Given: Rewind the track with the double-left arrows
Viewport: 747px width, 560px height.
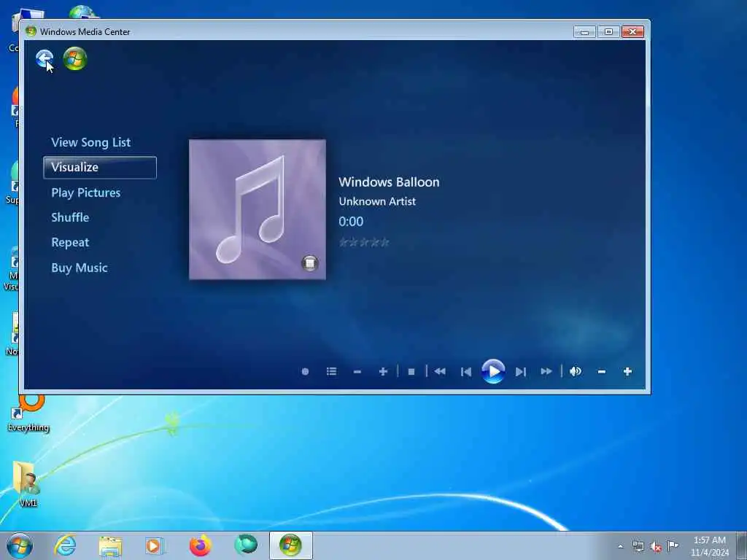Looking at the screenshot, I should [440, 371].
